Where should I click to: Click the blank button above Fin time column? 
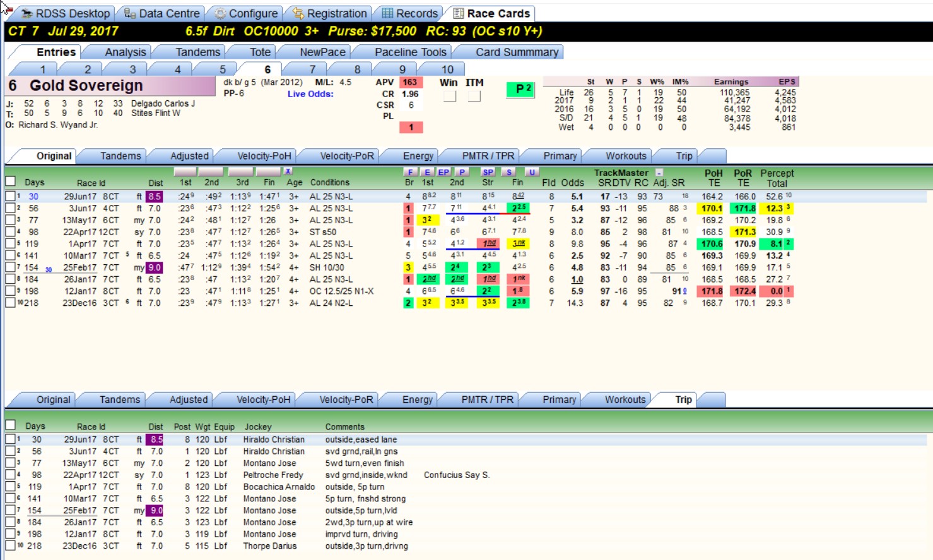[x=269, y=172]
